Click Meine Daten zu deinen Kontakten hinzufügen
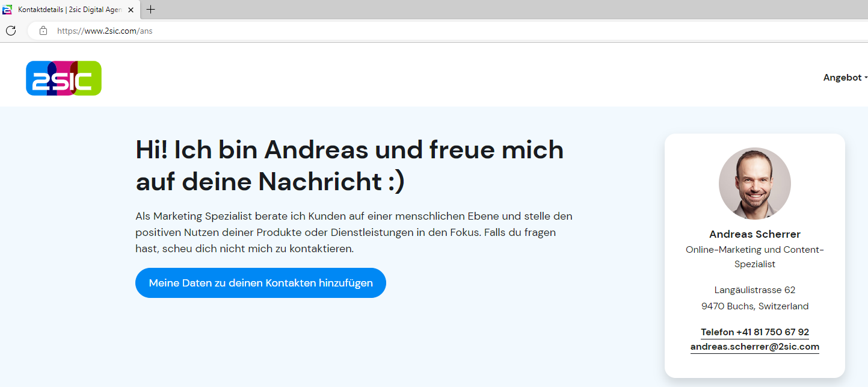 tap(260, 283)
